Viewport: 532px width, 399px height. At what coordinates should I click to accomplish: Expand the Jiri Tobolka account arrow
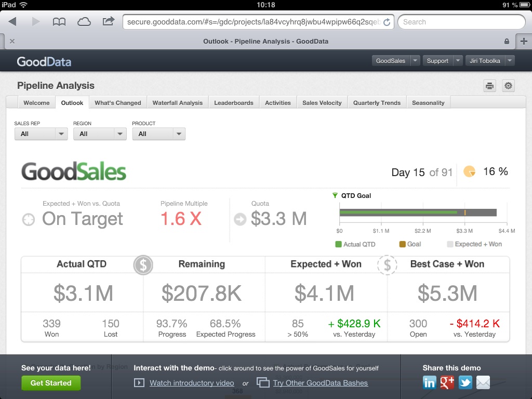[x=510, y=61]
